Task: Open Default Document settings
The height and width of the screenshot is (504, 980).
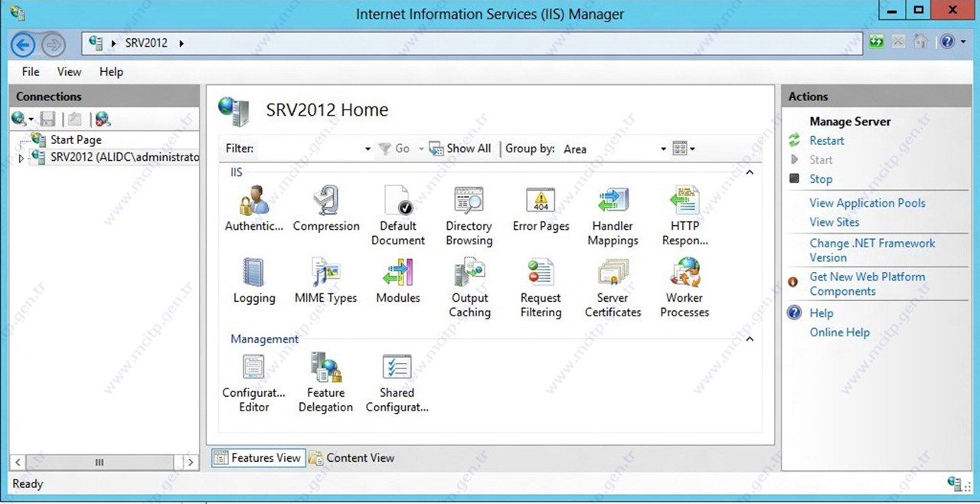Action: click(397, 201)
